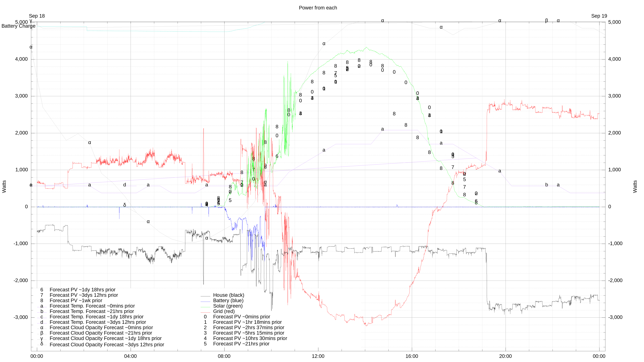The width and height of the screenshot is (644, 362).
Task: Click legend entry 'Forecast PV ~0mins prior'
Action: tap(242, 317)
